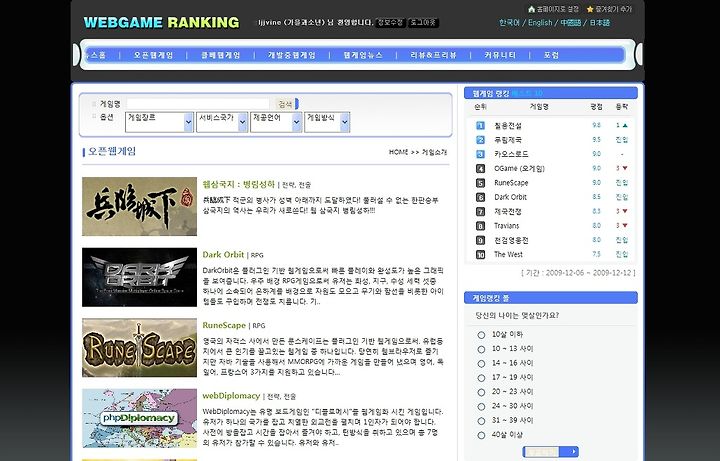The image size is (720, 461).
Task: Click the 정보수정 button in header
Action: point(390,22)
